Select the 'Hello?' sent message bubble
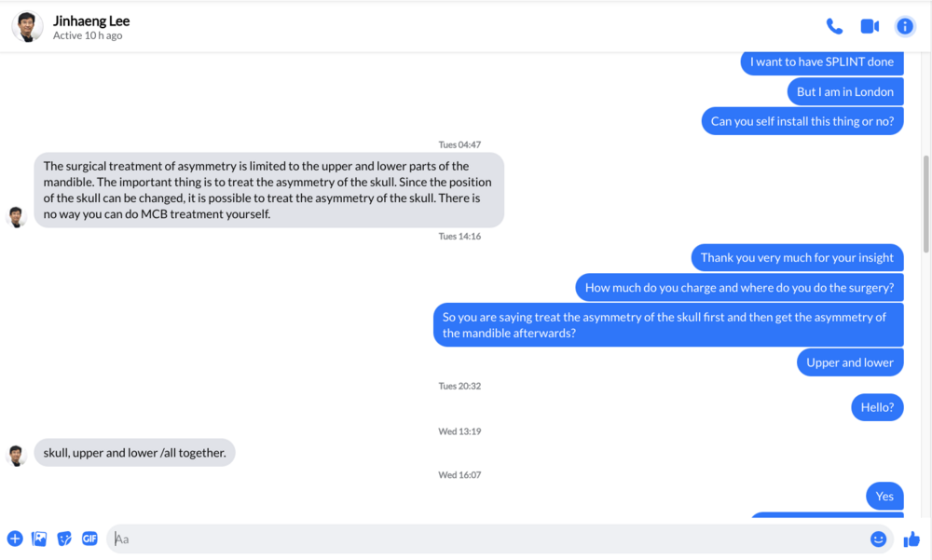Viewport: 932px width, 560px height. pyautogui.click(x=877, y=407)
